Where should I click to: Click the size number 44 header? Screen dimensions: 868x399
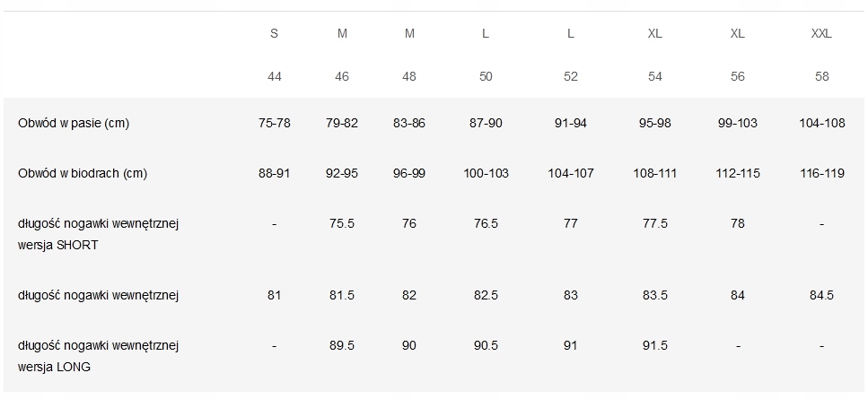click(275, 77)
